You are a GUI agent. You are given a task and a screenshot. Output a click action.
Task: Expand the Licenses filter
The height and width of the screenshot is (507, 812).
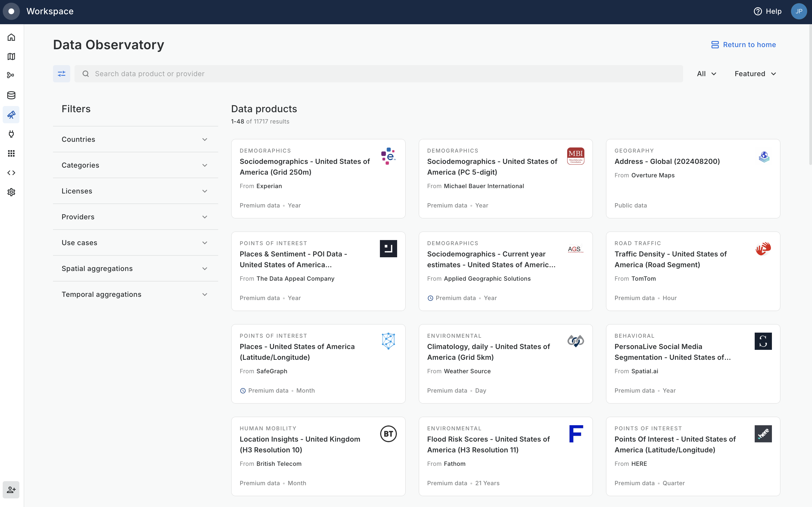tap(135, 191)
